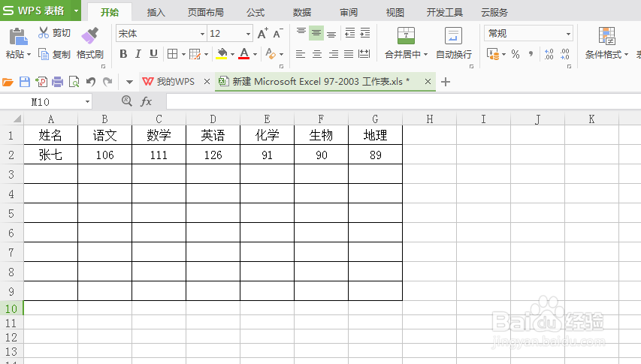Viewport: 641px width, 364px height.
Task: Click distributed alignment icon
Action: (x=364, y=54)
